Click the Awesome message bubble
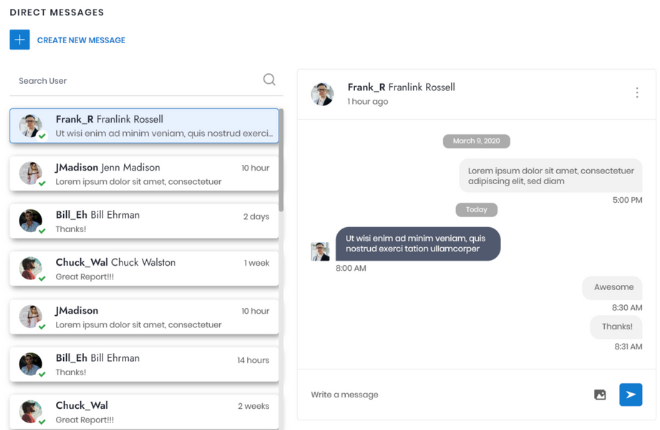The height and width of the screenshot is (430, 660). [613, 287]
